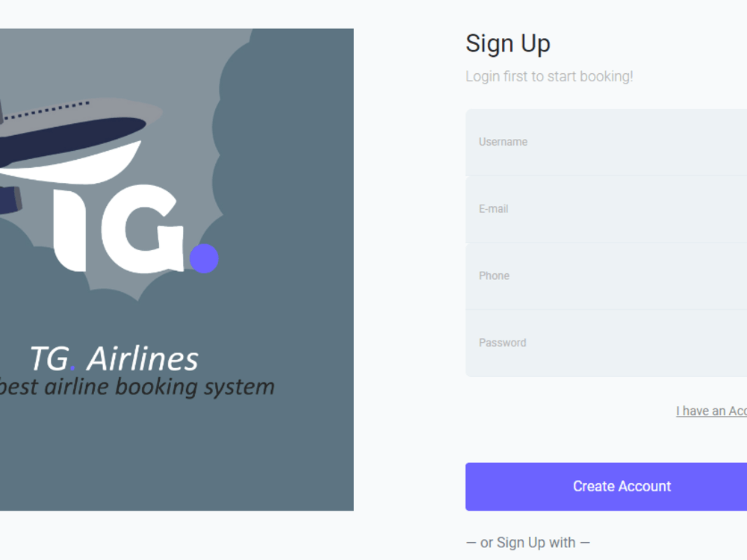Screen dimensions: 747x560
Task: Click the "Sign Up" page heading
Action: [508, 43]
